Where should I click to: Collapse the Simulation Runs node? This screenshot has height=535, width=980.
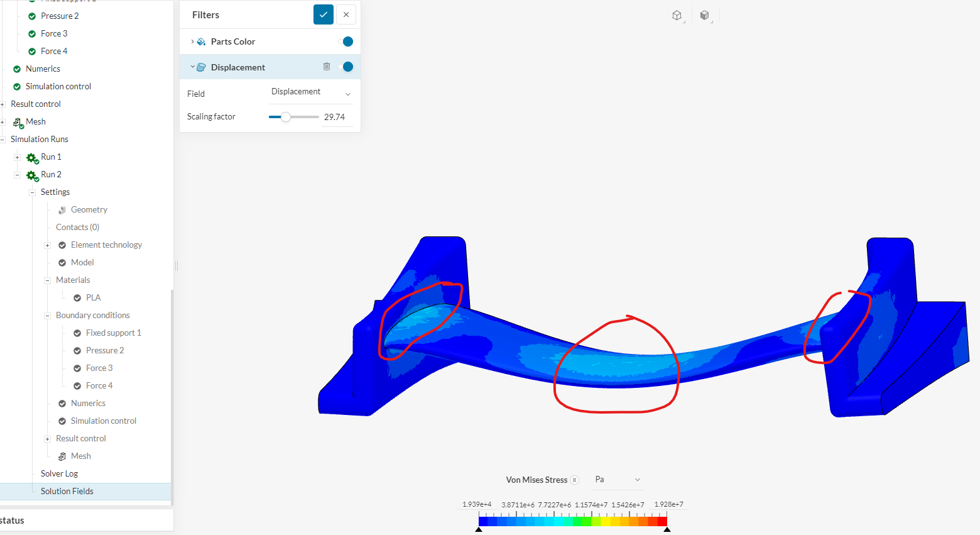[3, 140]
